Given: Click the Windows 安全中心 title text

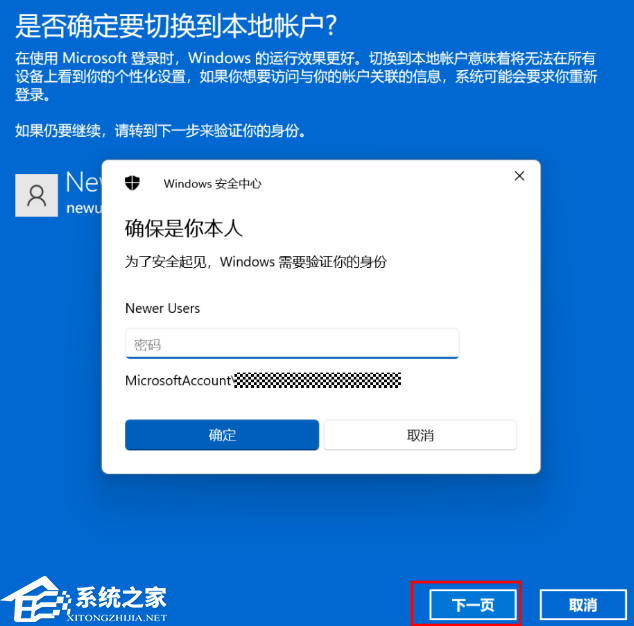Looking at the screenshot, I should click(x=212, y=184).
